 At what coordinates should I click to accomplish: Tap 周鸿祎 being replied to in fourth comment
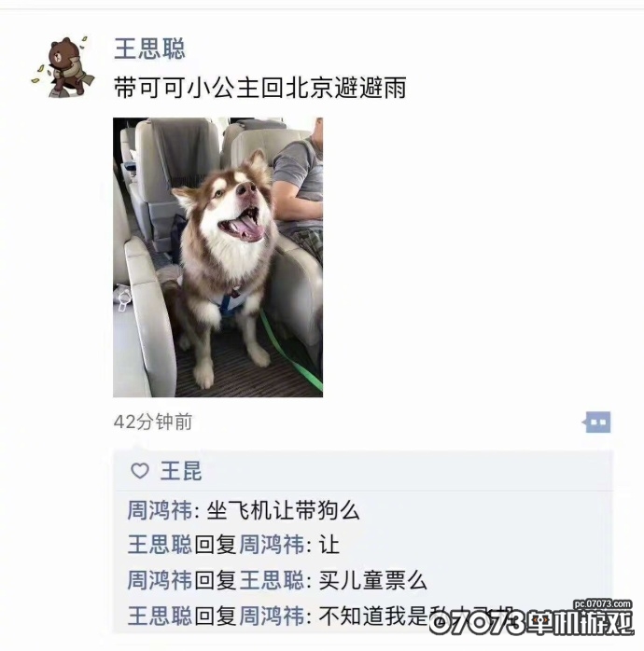click(272, 616)
